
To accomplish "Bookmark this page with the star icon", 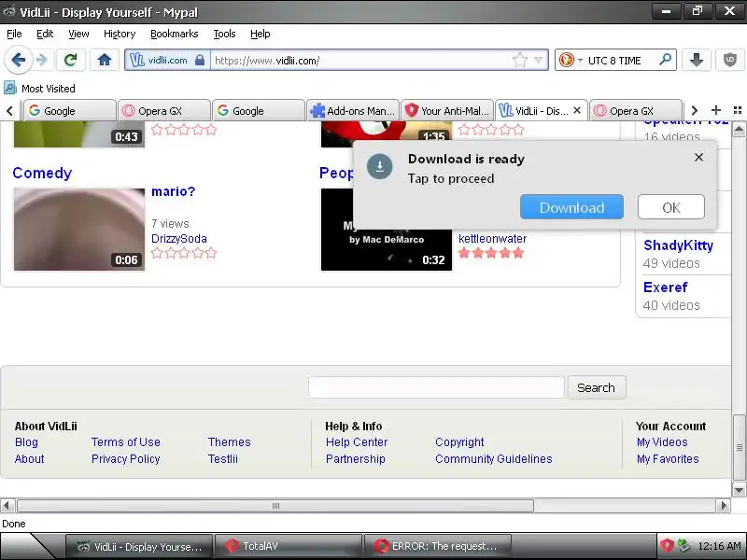I will [520, 60].
